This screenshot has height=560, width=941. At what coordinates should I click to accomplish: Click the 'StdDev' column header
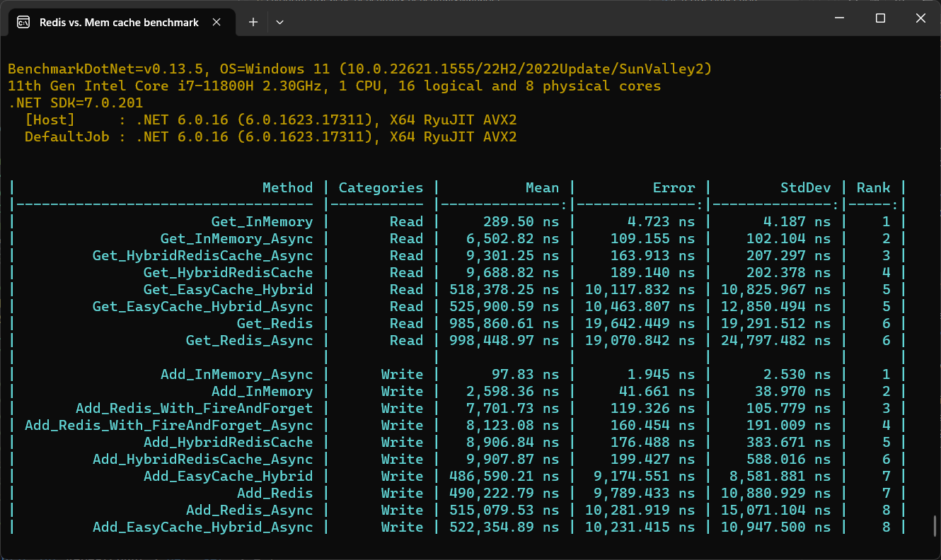pyautogui.click(x=805, y=187)
